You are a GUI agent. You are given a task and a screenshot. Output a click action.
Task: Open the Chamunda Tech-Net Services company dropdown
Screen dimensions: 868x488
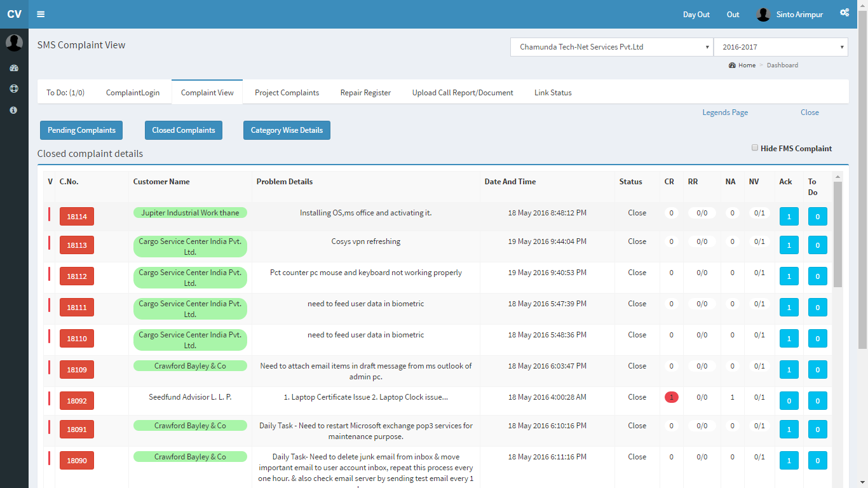point(612,47)
